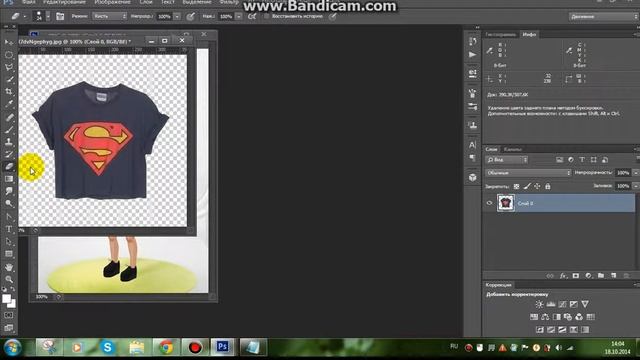
Task: Select the Zoom magnifier tool
Action: 9,280
